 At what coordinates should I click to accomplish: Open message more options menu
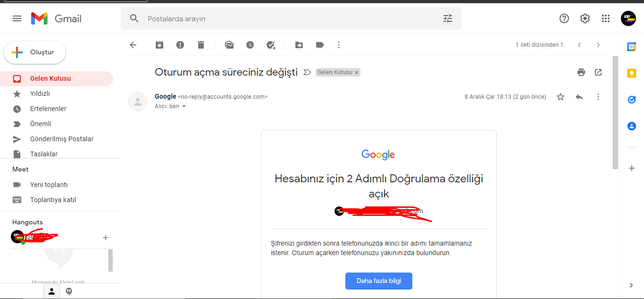pos(598,97)
